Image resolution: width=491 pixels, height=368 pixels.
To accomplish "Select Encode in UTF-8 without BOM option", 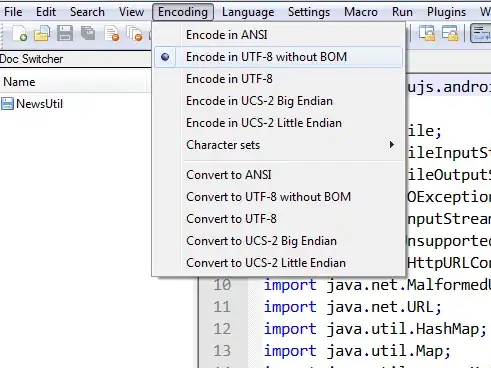I will (278, 57).
